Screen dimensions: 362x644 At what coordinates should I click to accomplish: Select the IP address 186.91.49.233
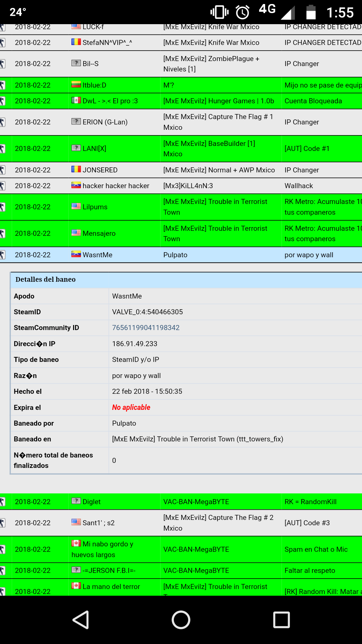(x=135, y=344)
